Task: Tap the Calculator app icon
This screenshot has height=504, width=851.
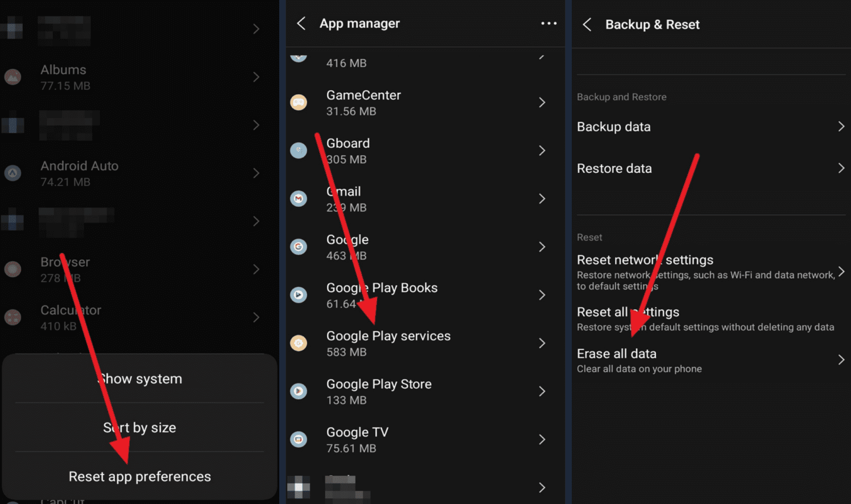Action: click(x=13, y=317)
